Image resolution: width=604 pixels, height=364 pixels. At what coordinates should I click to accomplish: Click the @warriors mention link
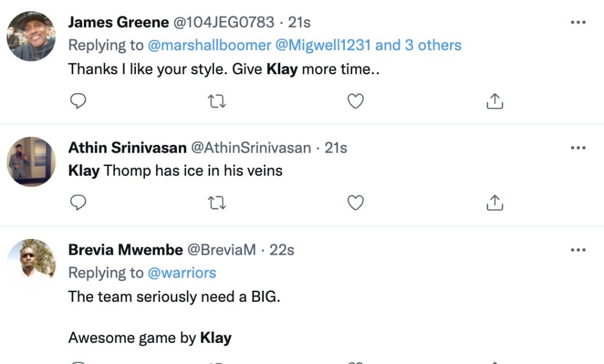coord(182,273)
